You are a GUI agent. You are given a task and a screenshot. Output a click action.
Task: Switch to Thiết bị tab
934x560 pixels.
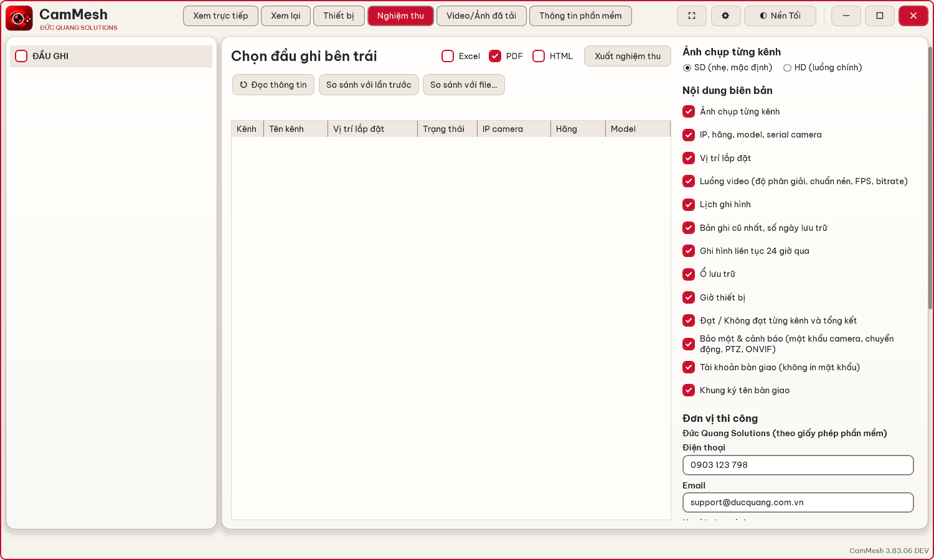tap(339, 16)
